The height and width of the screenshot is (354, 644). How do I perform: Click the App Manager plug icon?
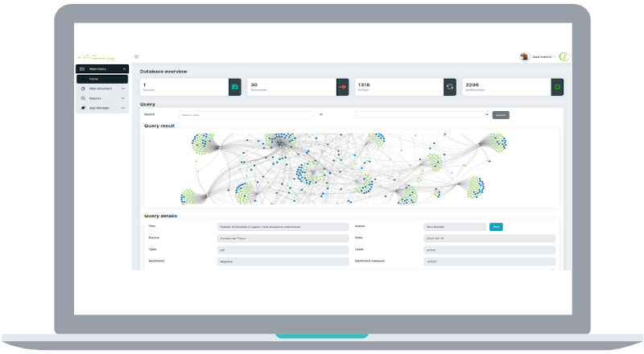83,108
